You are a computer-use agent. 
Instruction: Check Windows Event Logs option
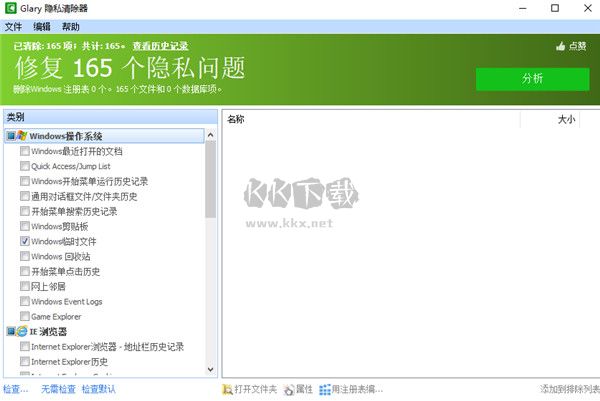pos(25,301)
